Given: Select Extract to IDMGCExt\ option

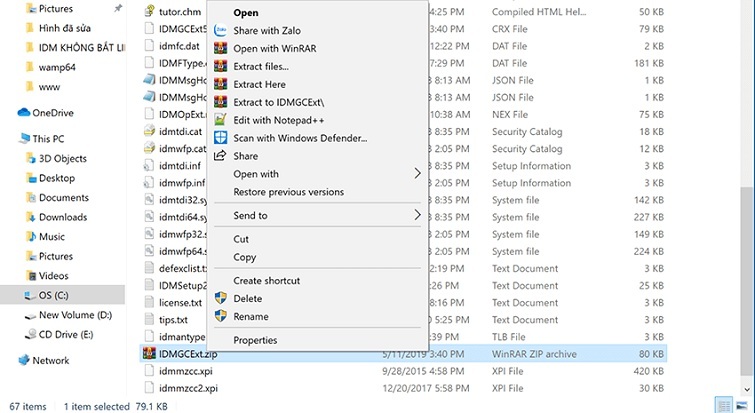Looking at the screenshot, I should (x=279, y=102).
